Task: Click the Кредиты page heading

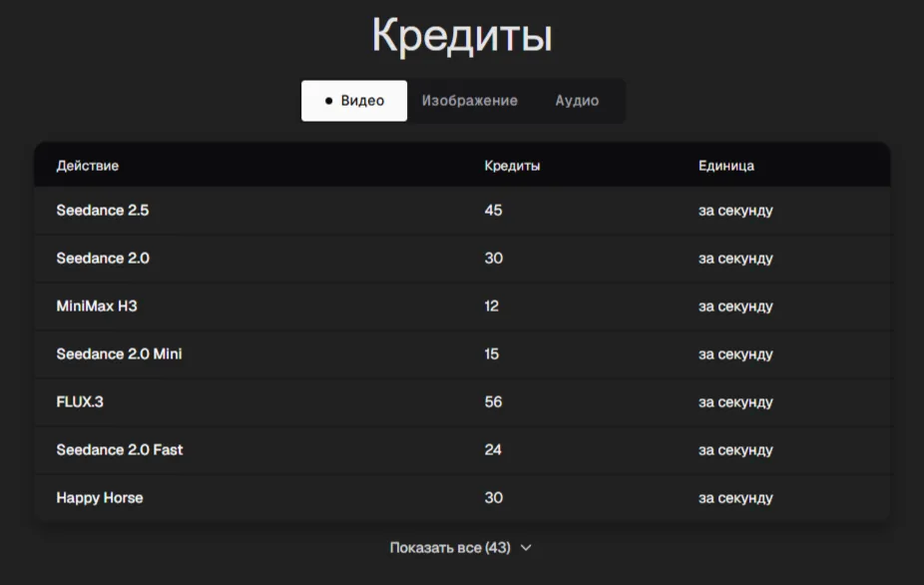Action: 462,35
